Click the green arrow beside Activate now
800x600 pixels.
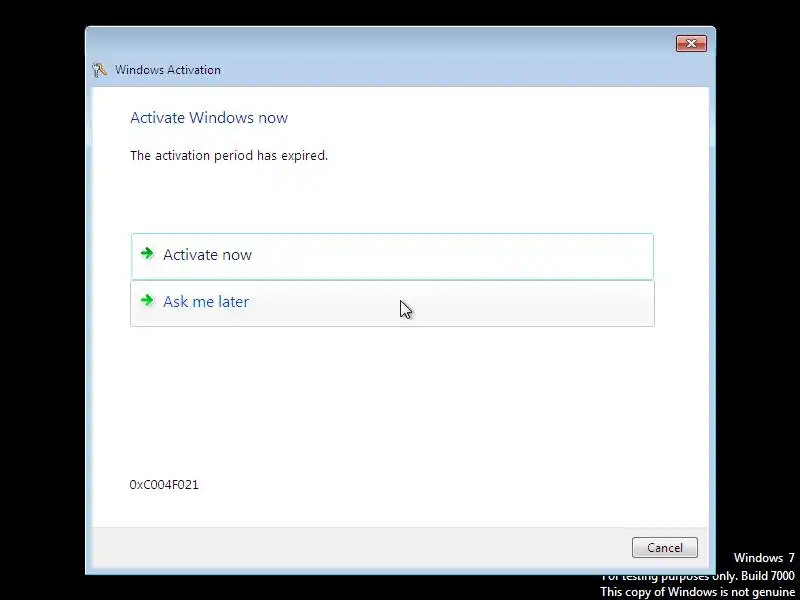click(147, 254)
